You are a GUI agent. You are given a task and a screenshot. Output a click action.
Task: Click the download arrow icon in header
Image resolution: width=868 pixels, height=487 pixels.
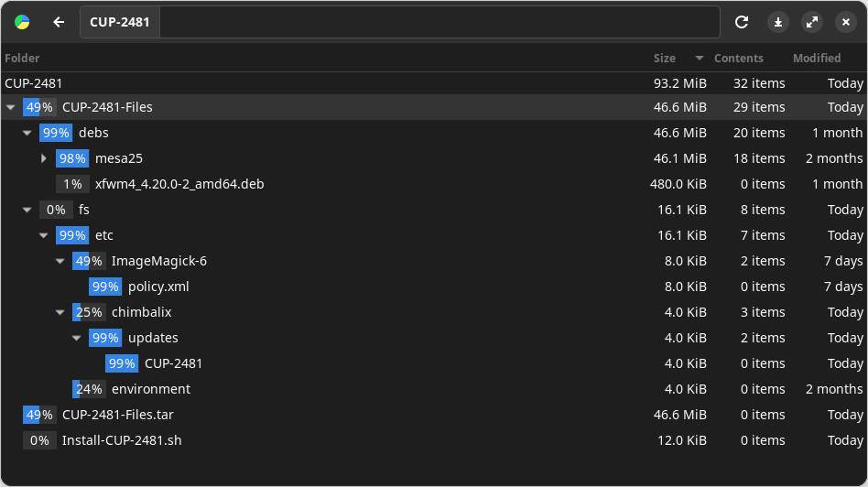(x=777, y=22)
